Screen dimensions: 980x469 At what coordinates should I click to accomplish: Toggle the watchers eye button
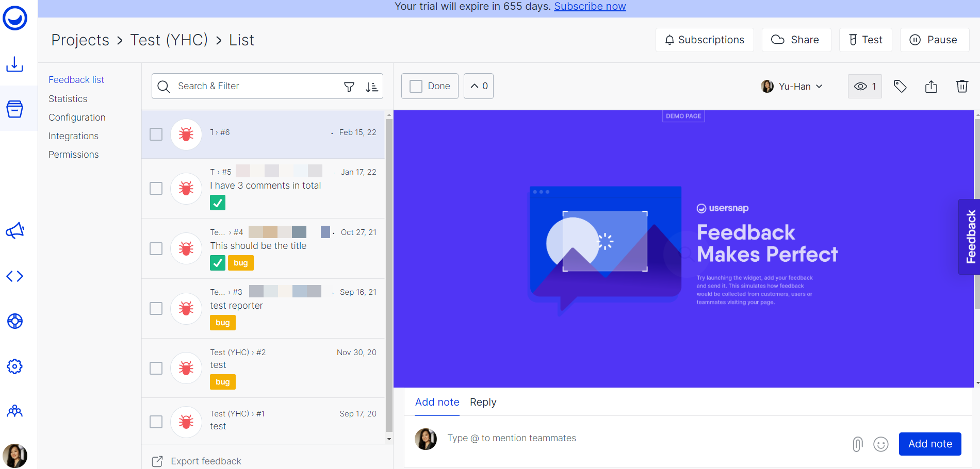(x=865, y=86)
